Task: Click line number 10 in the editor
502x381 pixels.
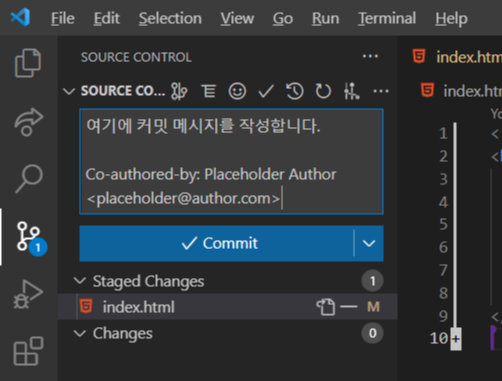Action: pos(439,338)
